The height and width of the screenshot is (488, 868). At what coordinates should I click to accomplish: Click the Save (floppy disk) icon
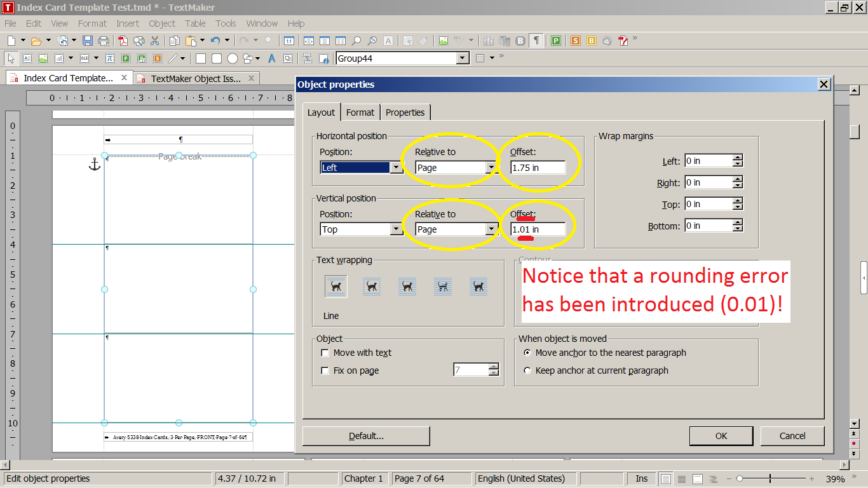(x=87, y=41)
